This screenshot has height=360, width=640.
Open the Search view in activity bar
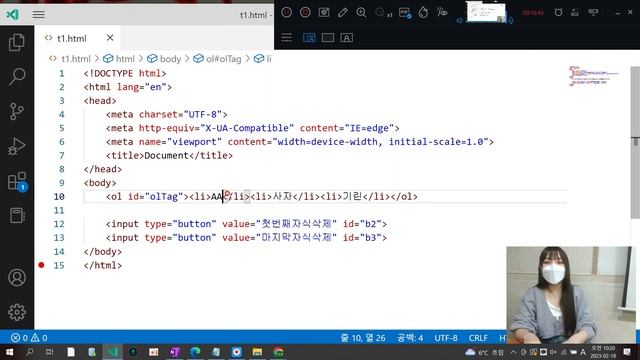17,76
